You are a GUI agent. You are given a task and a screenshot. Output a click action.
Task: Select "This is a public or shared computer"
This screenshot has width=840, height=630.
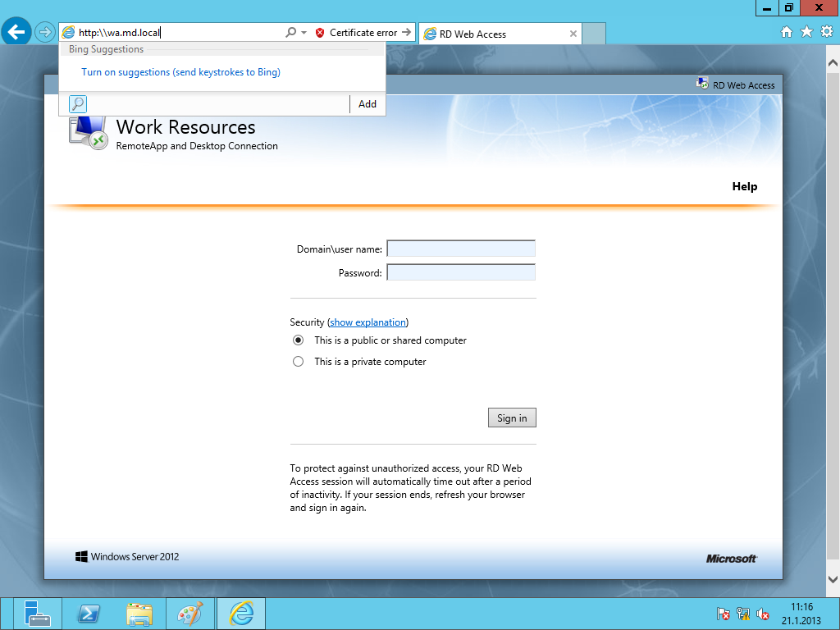pyautogui.click(x=299, y=340)
